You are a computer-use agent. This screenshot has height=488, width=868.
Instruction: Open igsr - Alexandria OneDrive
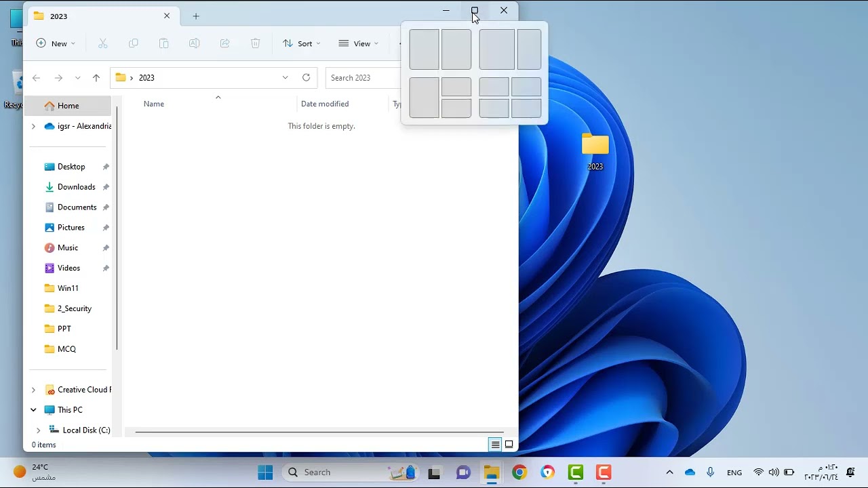point(77,126)
